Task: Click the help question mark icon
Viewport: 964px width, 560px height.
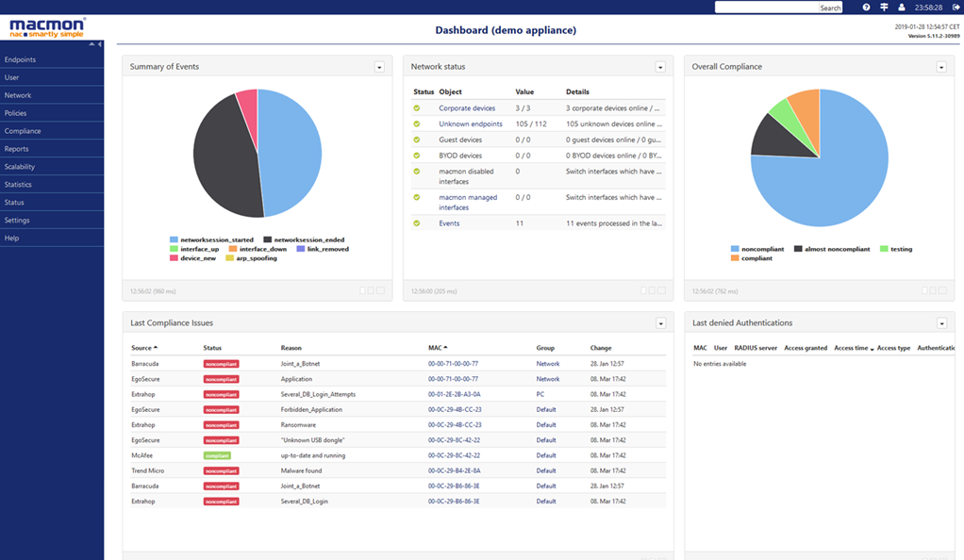Action: (x=866, y=8)
